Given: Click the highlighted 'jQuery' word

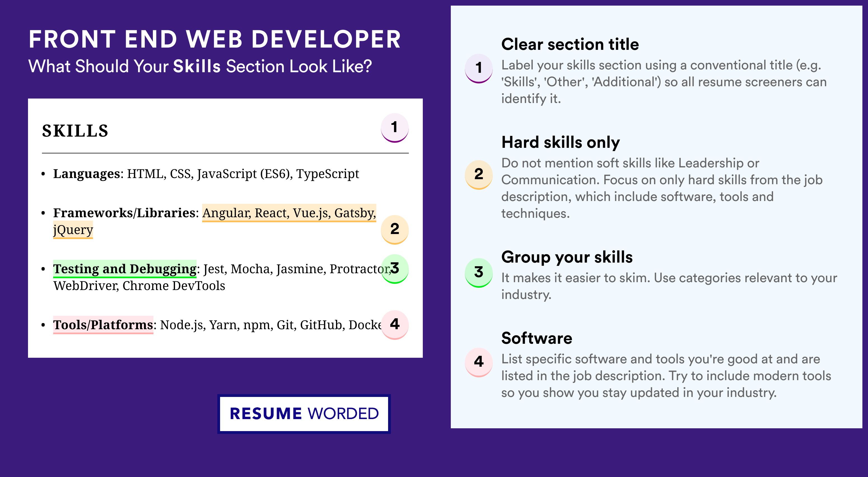Looking at the screenshot, I should tap(73, 230).
